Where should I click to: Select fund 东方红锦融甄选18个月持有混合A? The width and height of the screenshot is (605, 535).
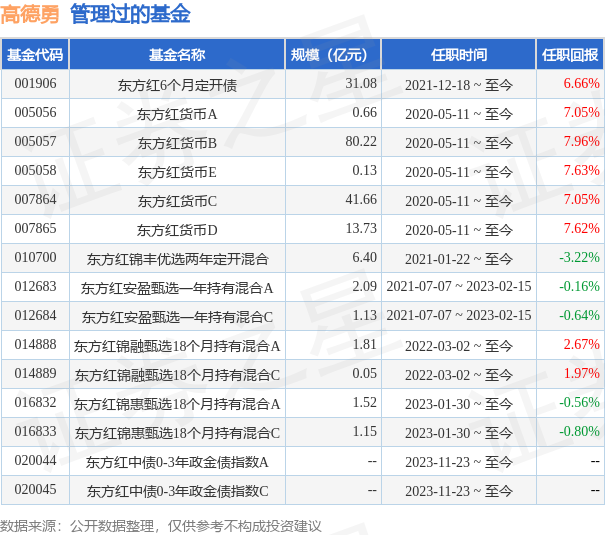click(x=177, y=346)
